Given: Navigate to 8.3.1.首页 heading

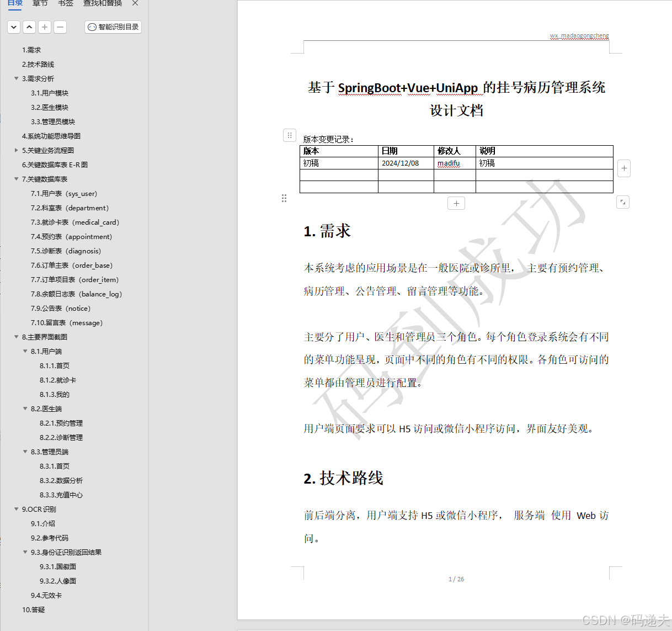Looking at the screenshot, I should (x=55, y=466).
